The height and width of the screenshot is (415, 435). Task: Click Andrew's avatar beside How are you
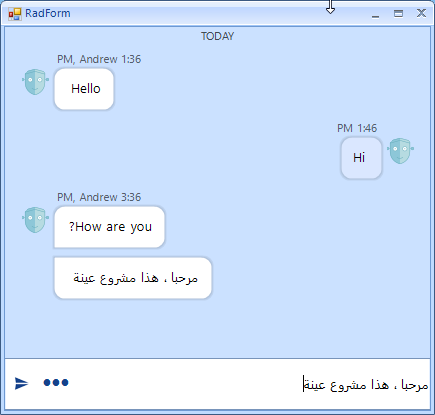pos(35,220)
